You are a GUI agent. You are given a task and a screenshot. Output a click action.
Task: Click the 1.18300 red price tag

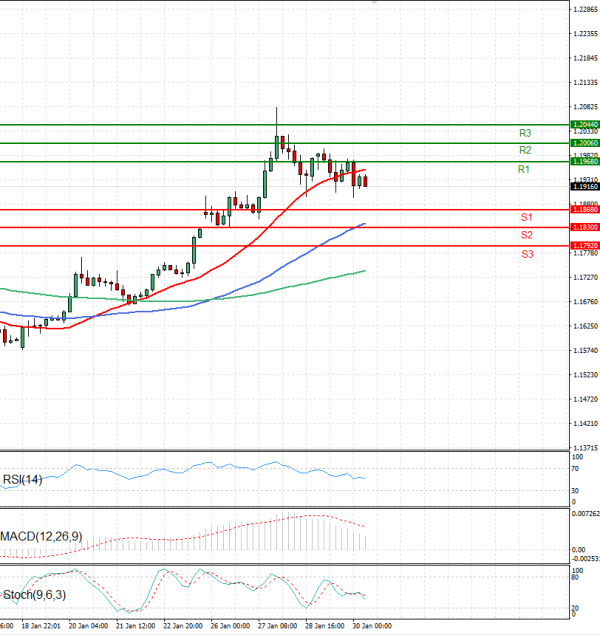584,228
